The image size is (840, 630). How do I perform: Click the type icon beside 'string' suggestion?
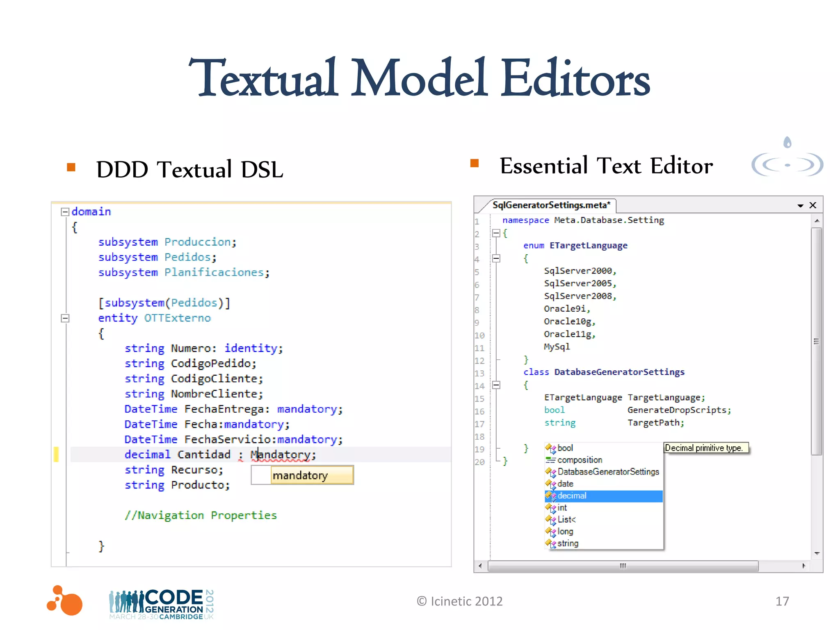pos(551,543)
